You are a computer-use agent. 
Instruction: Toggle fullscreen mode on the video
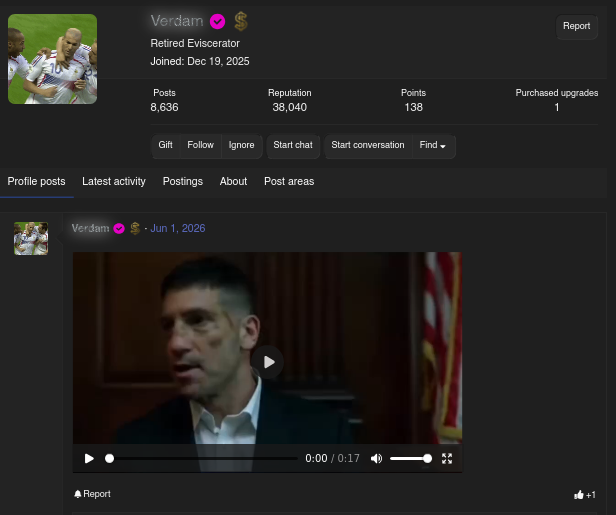pyautogui.click(x=447, y=458)
